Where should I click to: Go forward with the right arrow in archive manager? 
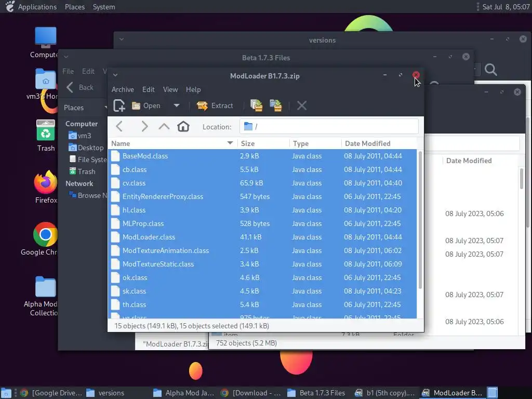coord(144,127)
